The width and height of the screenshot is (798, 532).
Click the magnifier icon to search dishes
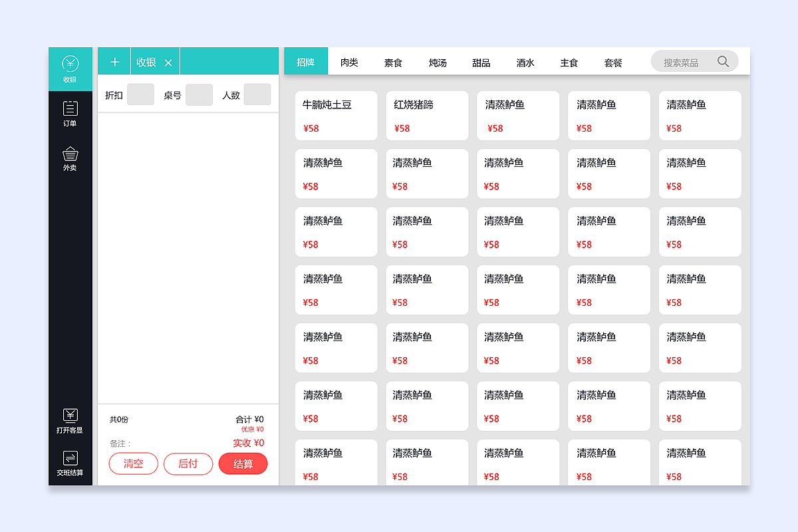[723, 61]
